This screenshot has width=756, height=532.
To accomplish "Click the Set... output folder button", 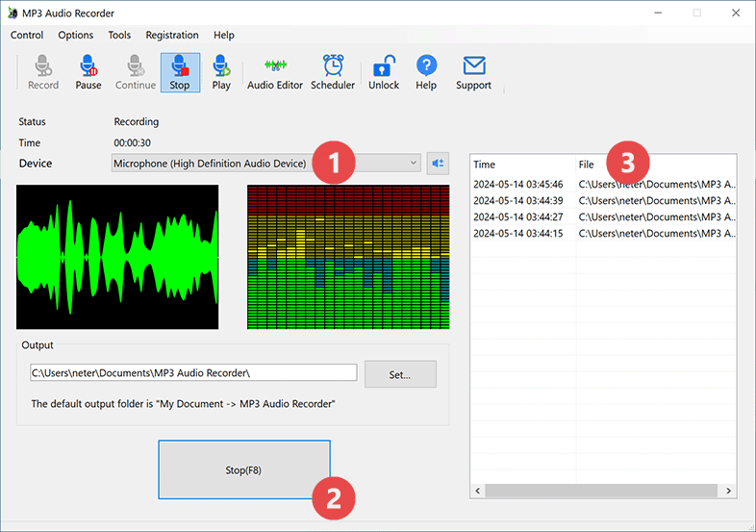I will [400, 374].
